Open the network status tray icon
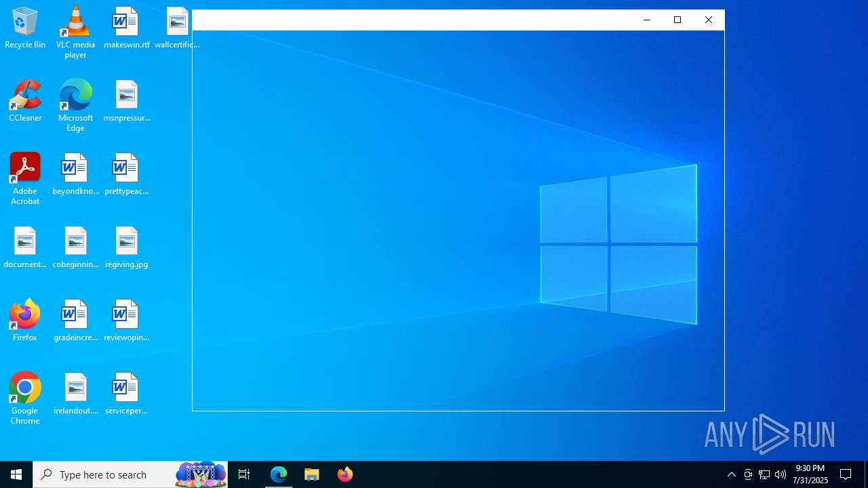Image resolution: width=868 pixels, height=488 pixels. click(764, 474)
